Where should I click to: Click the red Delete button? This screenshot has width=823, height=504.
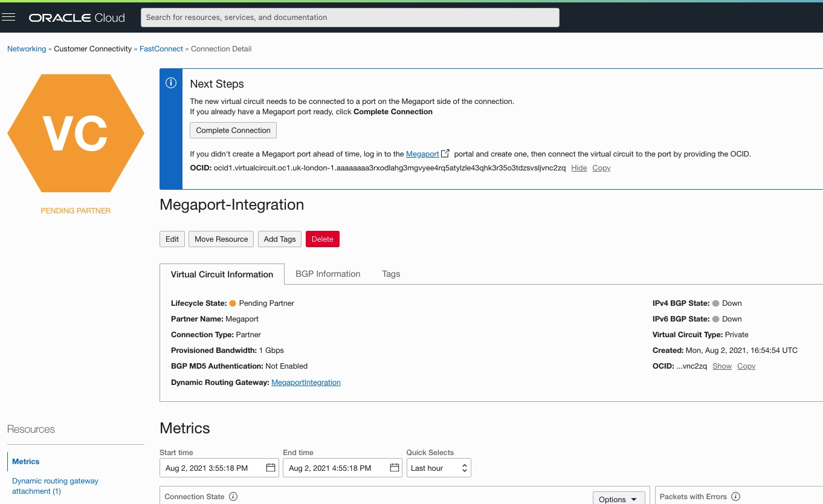pyautogui.click(x=323, y=239)
